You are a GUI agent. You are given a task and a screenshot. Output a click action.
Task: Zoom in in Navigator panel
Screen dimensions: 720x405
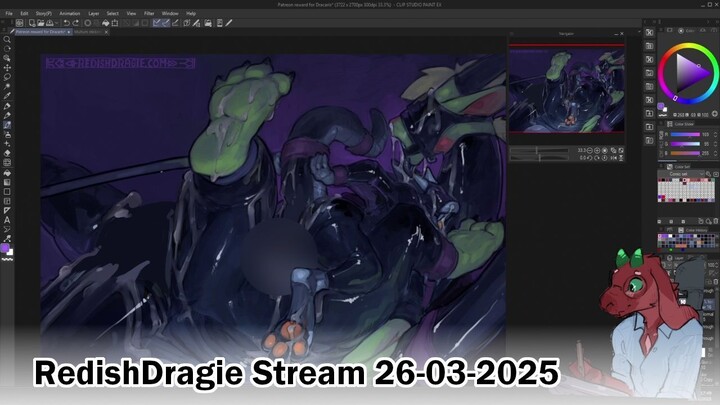tap(597, 151)
